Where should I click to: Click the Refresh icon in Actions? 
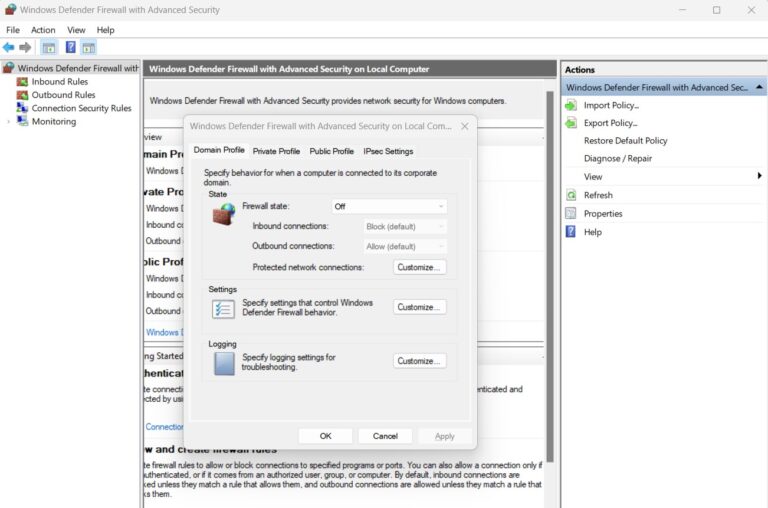tap(571, 195)
